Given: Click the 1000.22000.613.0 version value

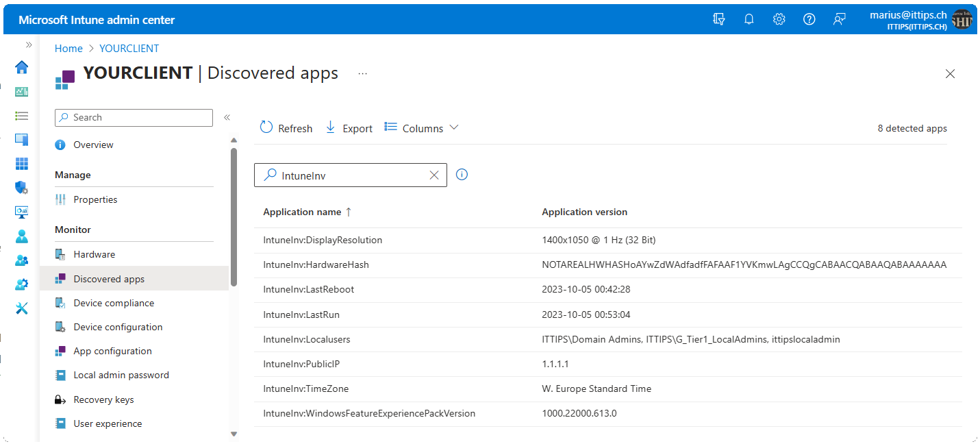Looking at the screenshot, I should (x=579, y=413).
